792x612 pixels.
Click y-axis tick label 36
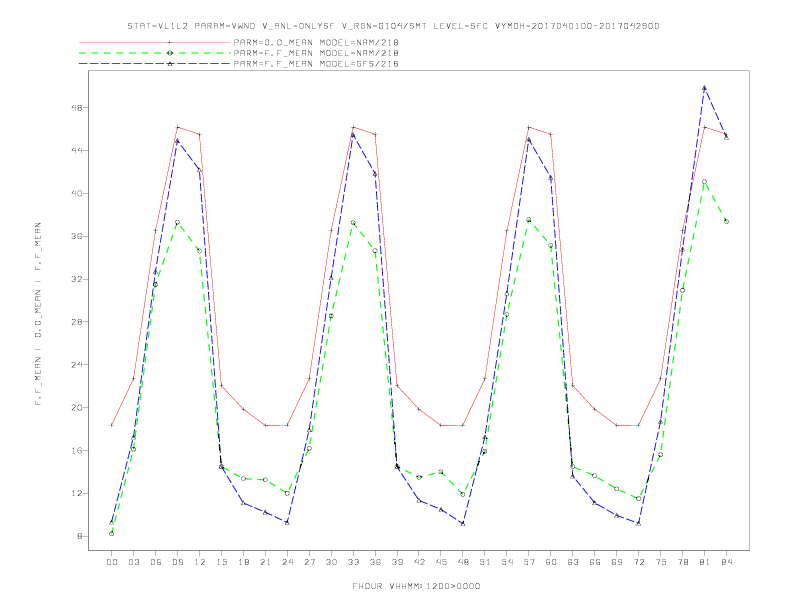77,236
